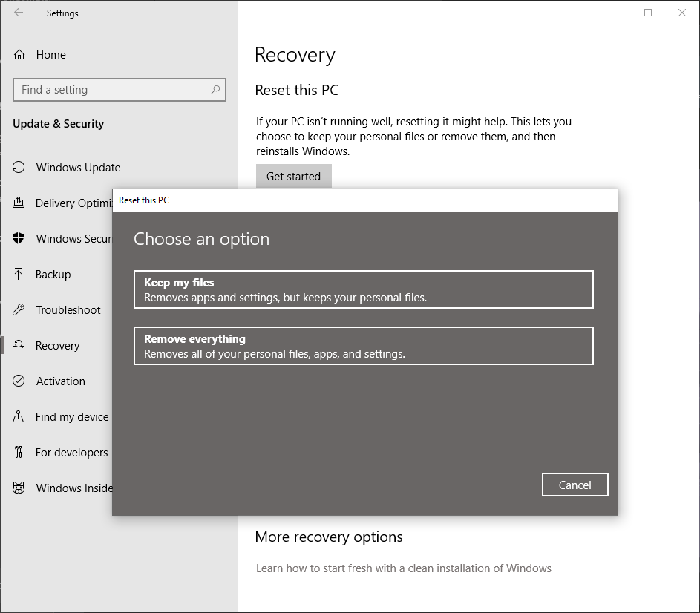
Task: Open the Recovery section in the sidebar
Action: pos(57,346)
